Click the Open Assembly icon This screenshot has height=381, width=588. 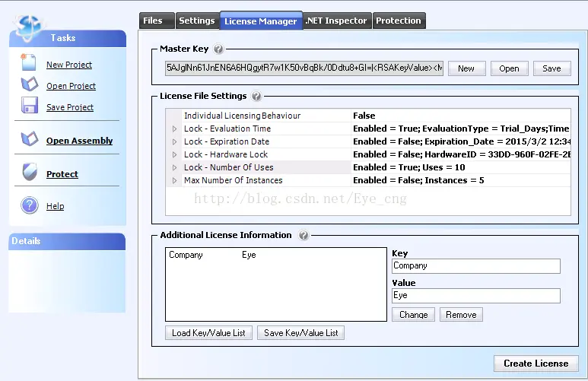[x=30, y=138]
